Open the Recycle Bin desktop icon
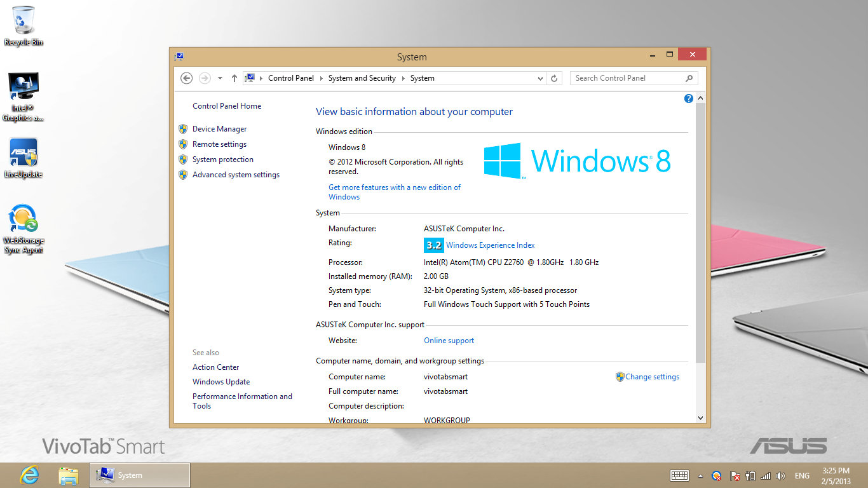This screenshot has height=488, width=868. coord(24,25)
